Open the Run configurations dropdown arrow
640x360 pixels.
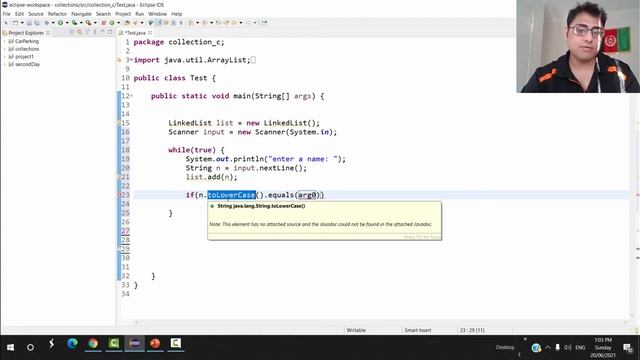click(67, 23)
